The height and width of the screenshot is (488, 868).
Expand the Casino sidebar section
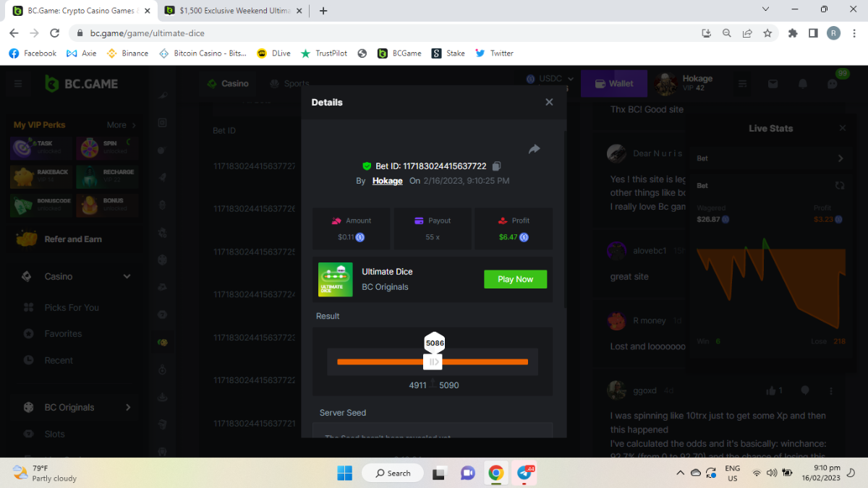[x=127, y=276]
